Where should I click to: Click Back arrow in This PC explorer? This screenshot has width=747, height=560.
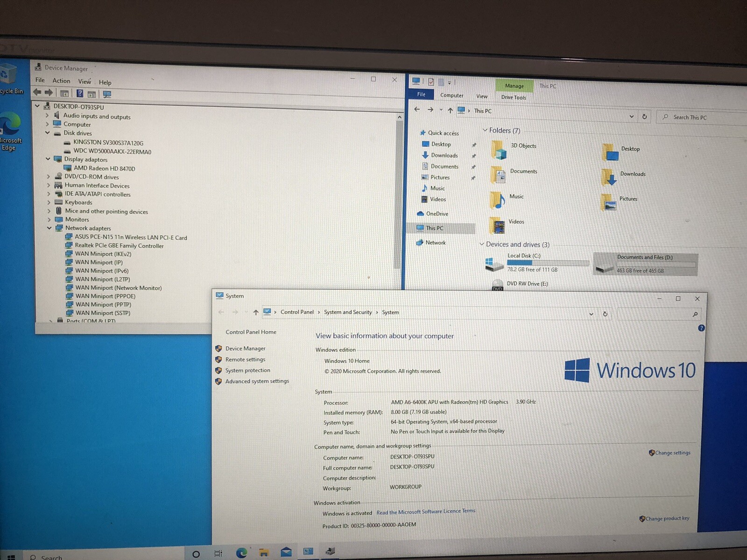[x=417, y=109]
